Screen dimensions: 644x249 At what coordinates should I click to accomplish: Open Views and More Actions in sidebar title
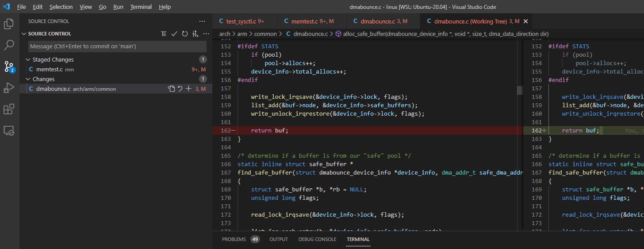[202, 21]
